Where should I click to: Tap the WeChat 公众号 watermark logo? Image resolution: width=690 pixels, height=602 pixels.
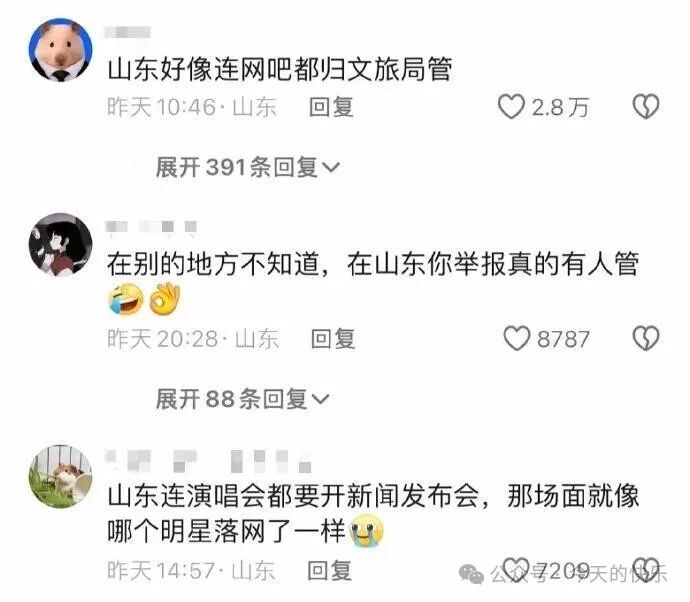coord(471,573)
